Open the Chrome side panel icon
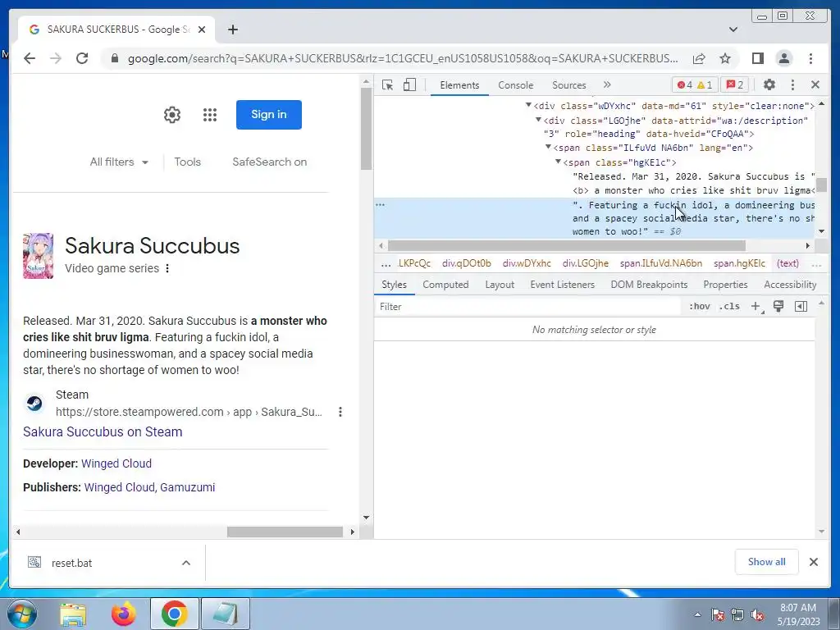 (757, 58)
